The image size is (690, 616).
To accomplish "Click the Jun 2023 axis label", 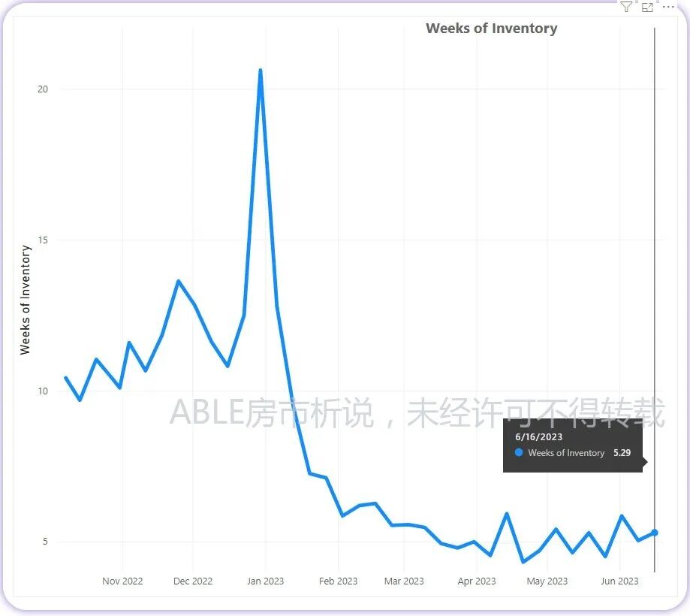I will click(619, 581).
